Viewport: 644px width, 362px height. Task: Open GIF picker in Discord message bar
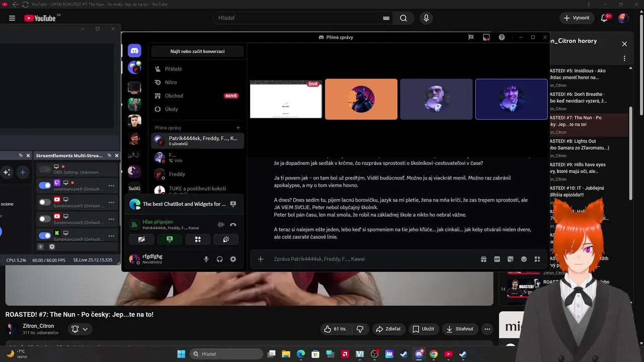click(x=497, y=259)
